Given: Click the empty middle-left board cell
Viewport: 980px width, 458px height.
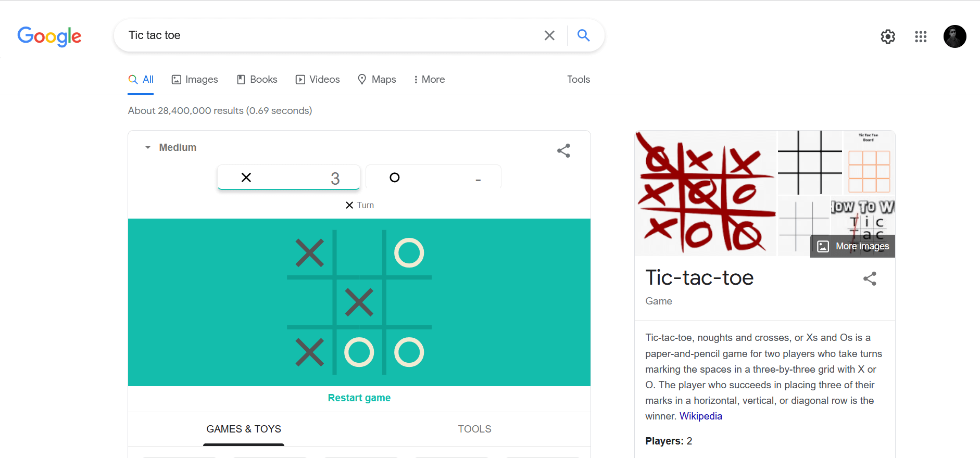Looking at the screenshot, I should pyautogui.click(x=310, y=302).
